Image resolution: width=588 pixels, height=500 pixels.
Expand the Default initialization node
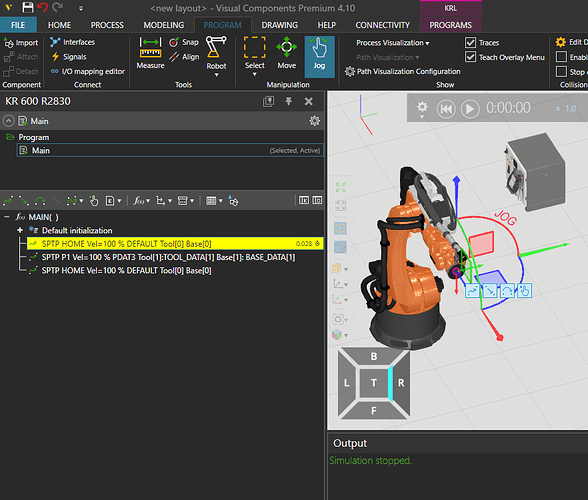pos(20,230)
